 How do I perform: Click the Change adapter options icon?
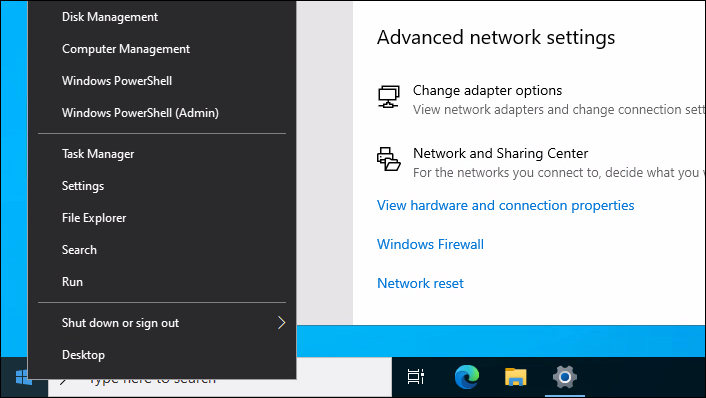389,97
